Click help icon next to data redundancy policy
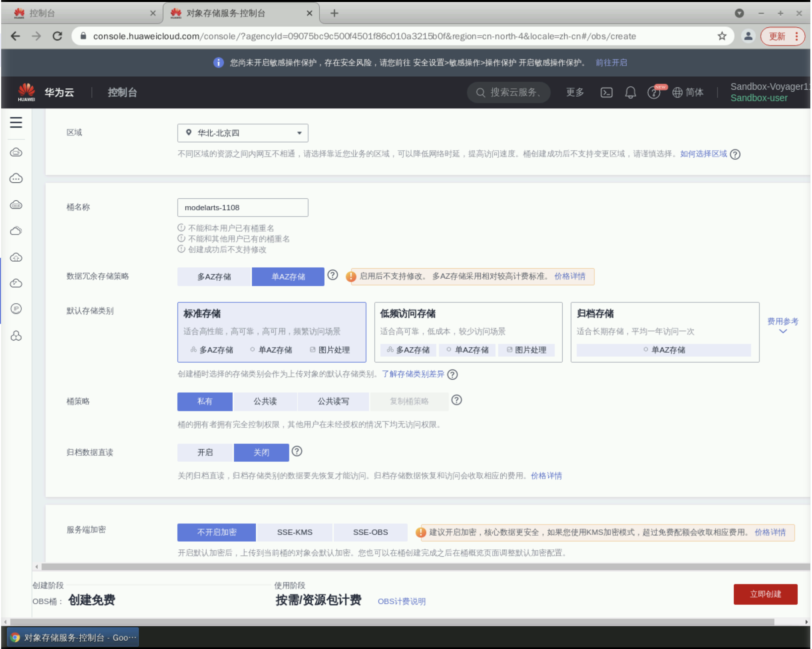Viewport: 812px width, 649px height. (x=333, y=275)
